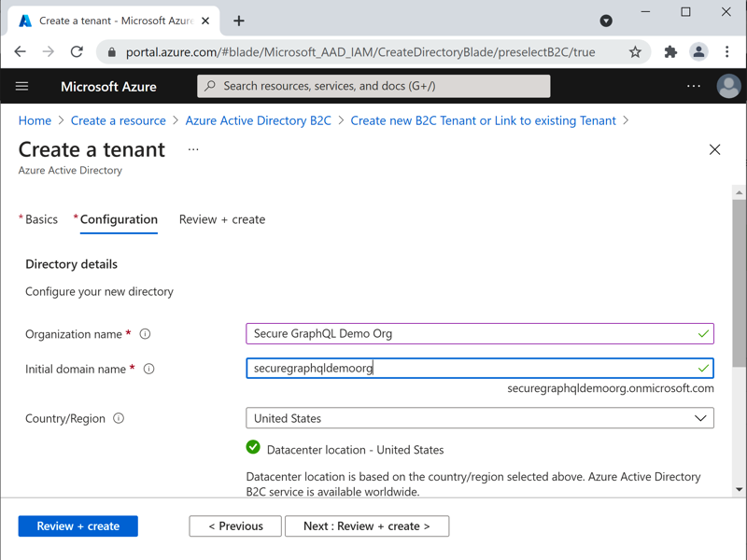The width and height of the screenshot is (747, 560).
Task: Switch to the Basics tab
Action: (x=41, y=219)
